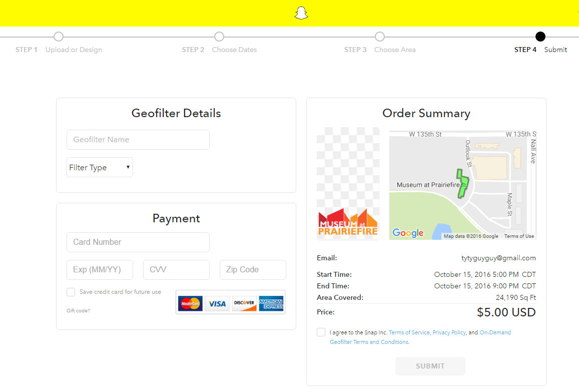This screenshot has height=392, width=579.
Task: Click the Step 2 circle indicator
Action: 219,36
